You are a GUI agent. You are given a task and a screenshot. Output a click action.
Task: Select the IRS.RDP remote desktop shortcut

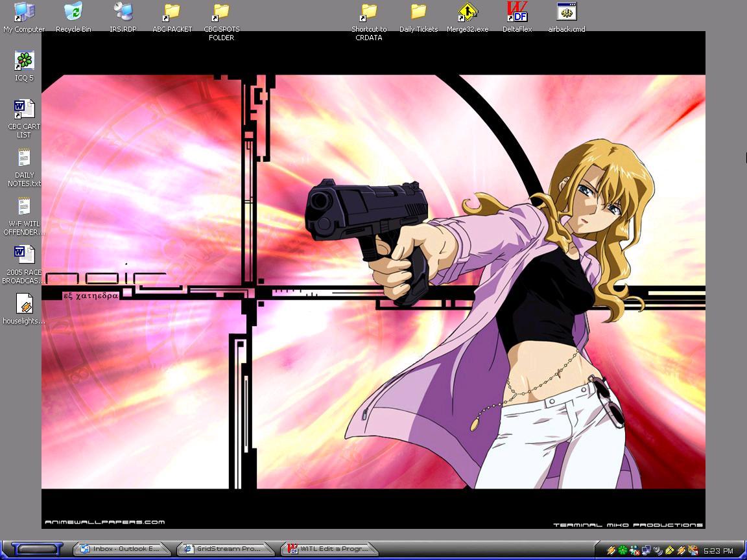[x=122, y=12]
